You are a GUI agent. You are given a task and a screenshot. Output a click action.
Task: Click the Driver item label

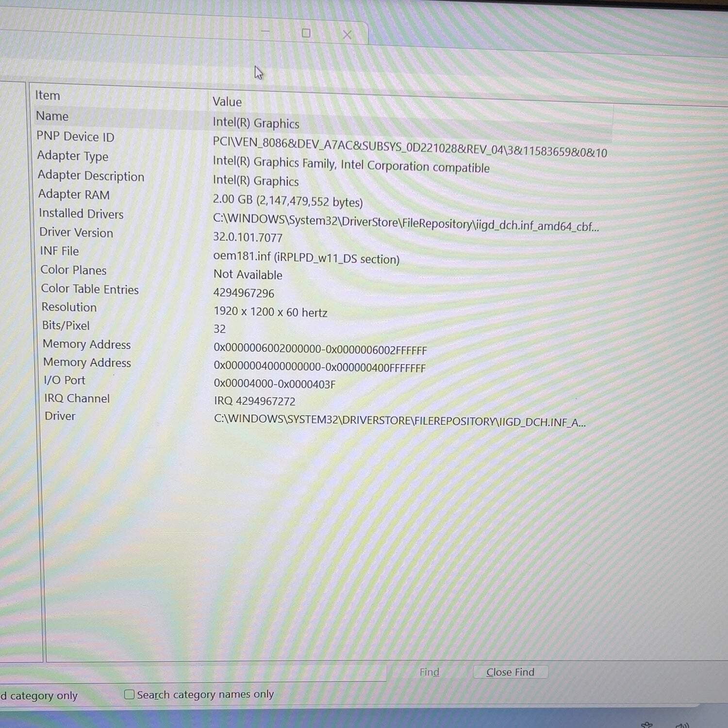click(60, 416)
